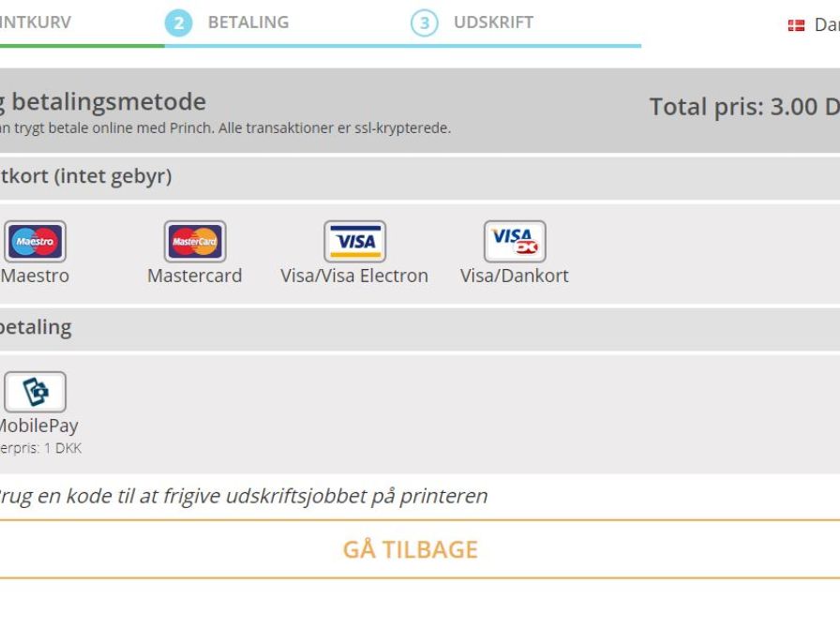This screenshot has height=628, width=840.
Task: Switch to the Udskrift step tab
Action: point(493,22)
